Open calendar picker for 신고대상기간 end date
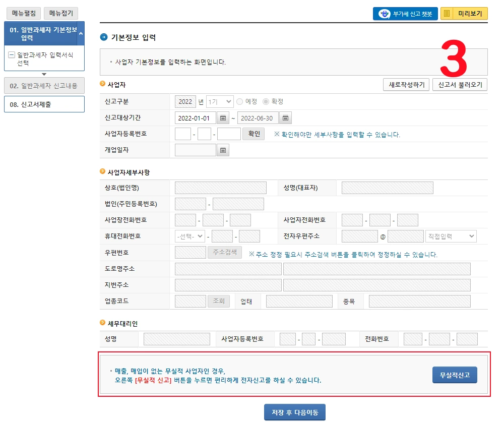Screen dimensions: 504x422 [285, 117]
